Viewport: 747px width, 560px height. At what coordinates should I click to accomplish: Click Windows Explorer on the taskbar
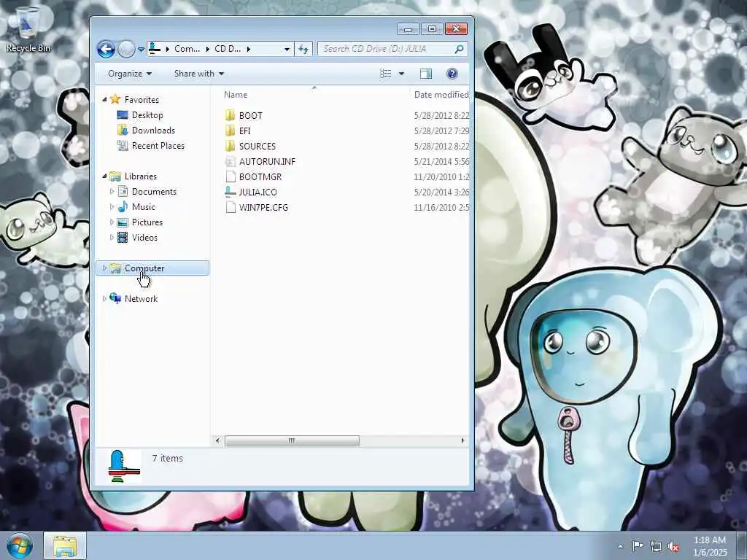pyautogui.click(x=65, y=545)
